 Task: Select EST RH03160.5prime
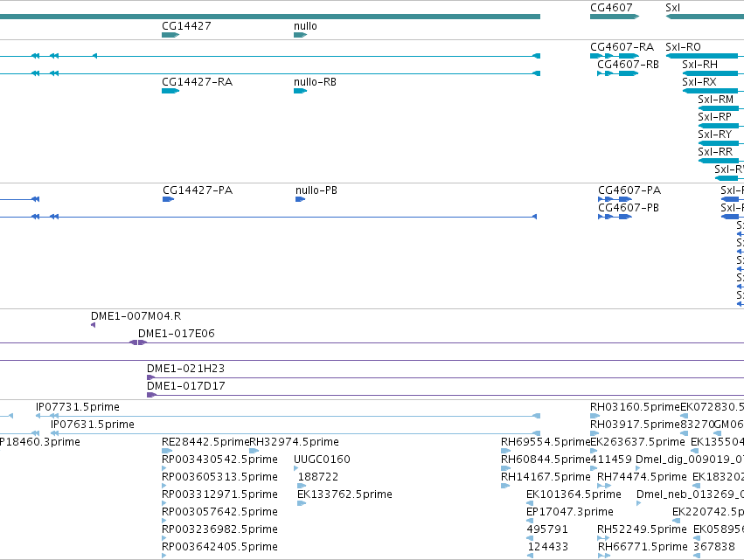tap(636, 407)
